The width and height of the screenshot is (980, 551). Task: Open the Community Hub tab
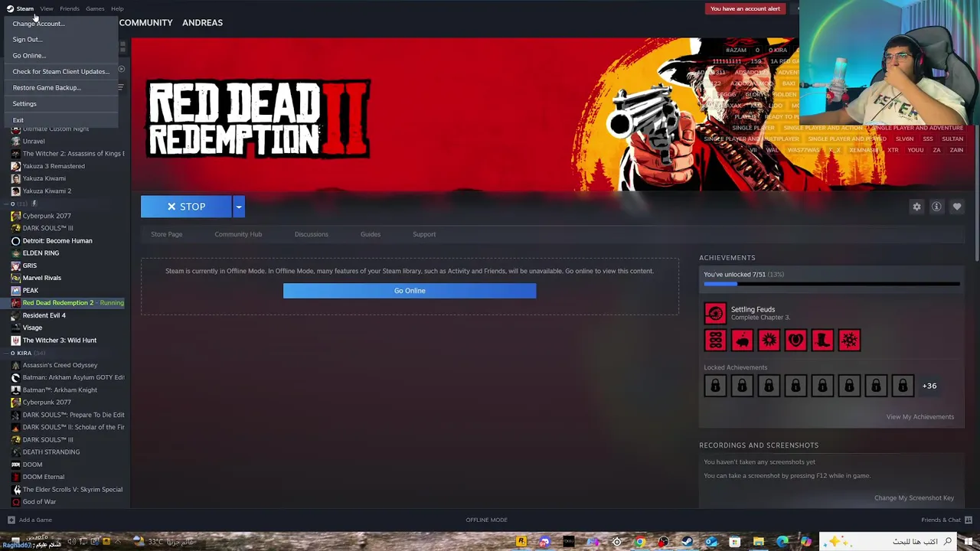(238, 234)
